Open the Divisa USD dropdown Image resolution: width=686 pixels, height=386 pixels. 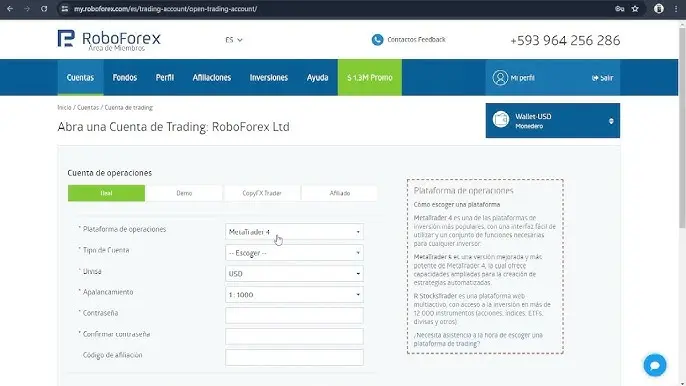coord(294,274)
